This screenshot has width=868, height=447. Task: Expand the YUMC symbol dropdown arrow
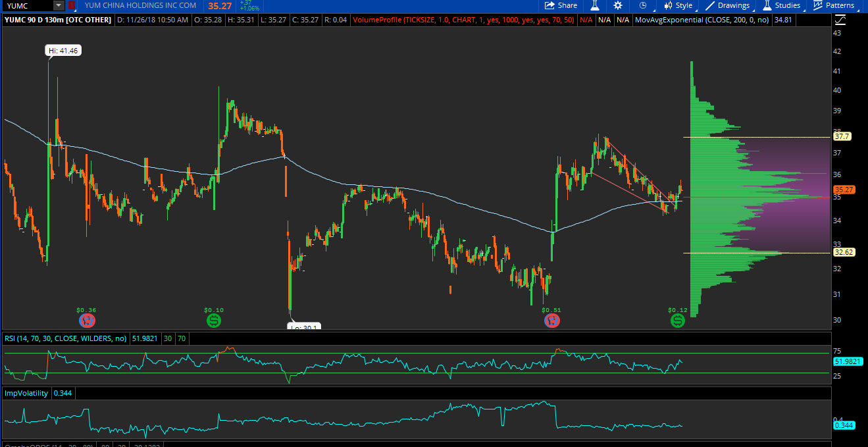[x=59, y=5]
